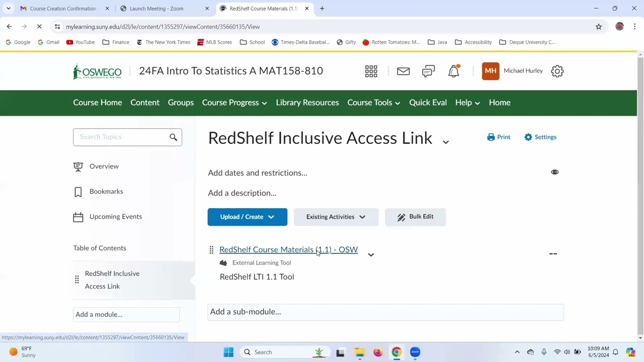Open Existing Activities dropdown

click(x=336, y=217)
